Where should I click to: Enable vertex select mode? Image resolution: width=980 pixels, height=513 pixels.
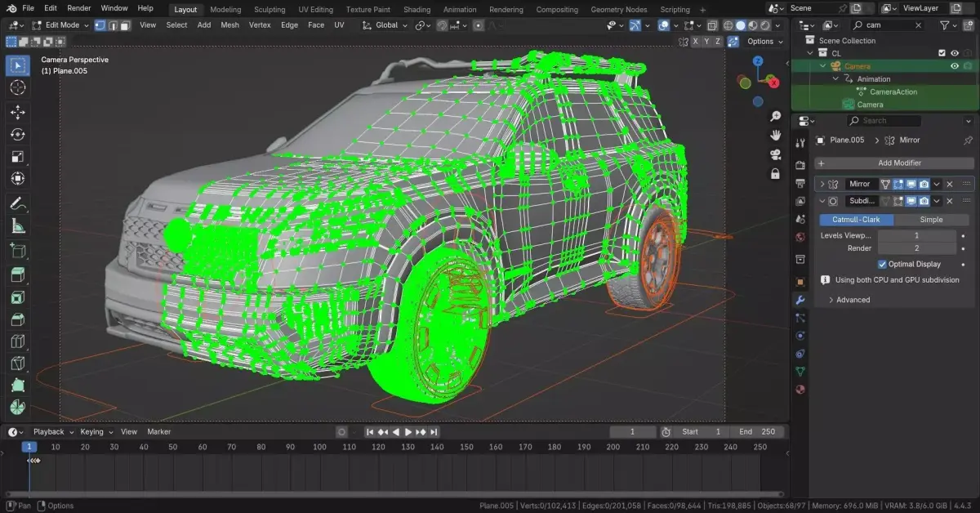point(100,25)
